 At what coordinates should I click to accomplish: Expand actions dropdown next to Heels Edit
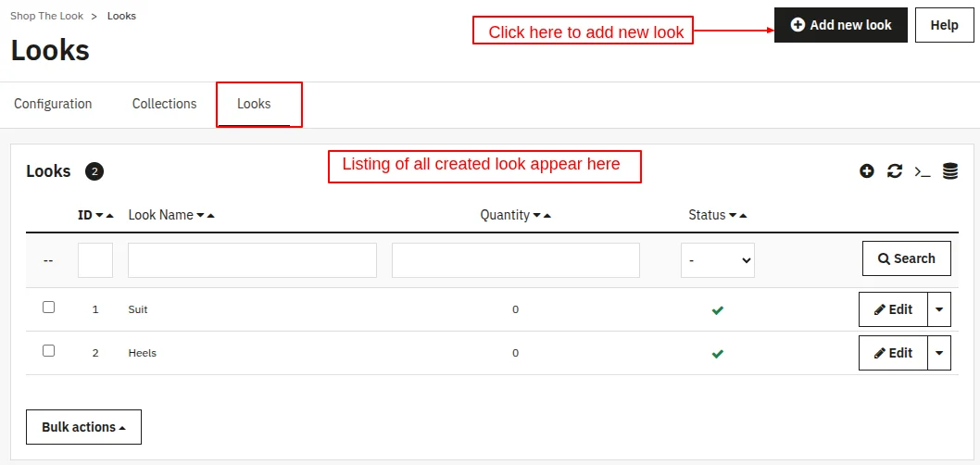coord(939,353)
